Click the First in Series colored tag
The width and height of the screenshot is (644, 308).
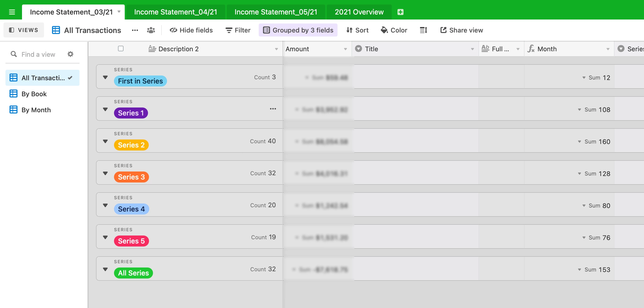[x=140, y=81]
